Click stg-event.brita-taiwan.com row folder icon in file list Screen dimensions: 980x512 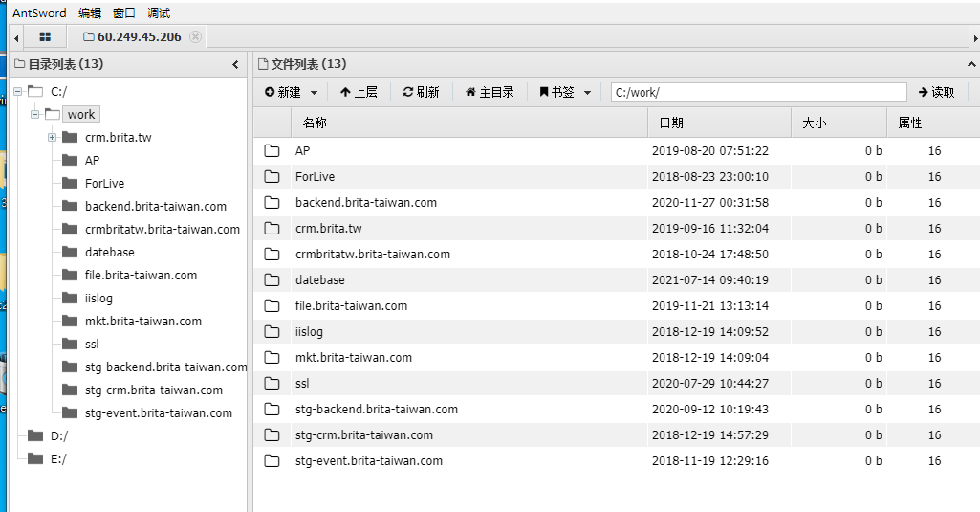[x=272, y=460]
